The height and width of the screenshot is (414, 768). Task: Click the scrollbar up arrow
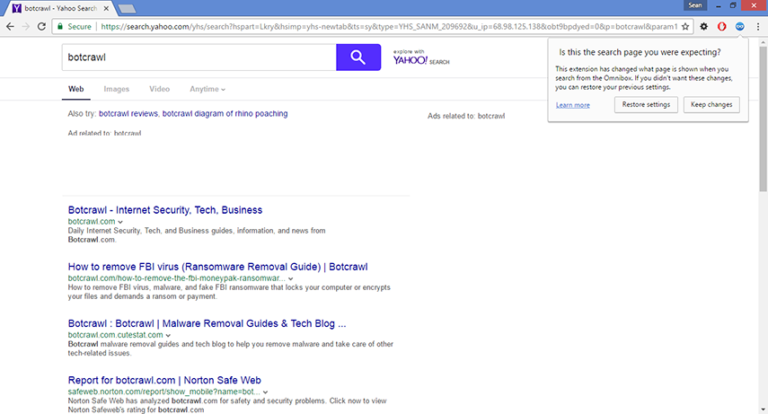click(x=763, y=43)
